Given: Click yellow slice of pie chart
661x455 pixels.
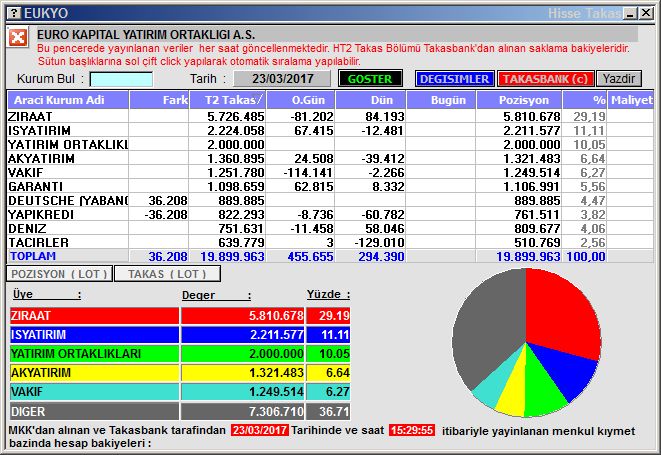Looking at the screenshot, I should (x=515, y=392).
